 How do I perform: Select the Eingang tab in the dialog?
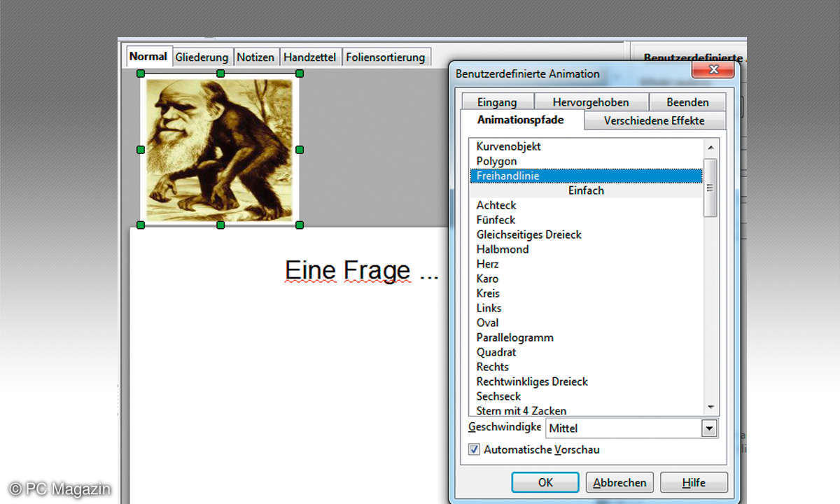497,102
